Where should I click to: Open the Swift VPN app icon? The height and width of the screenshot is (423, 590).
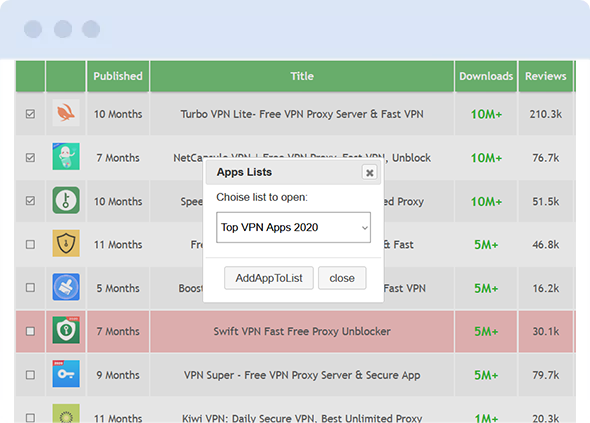pos(66,330)
